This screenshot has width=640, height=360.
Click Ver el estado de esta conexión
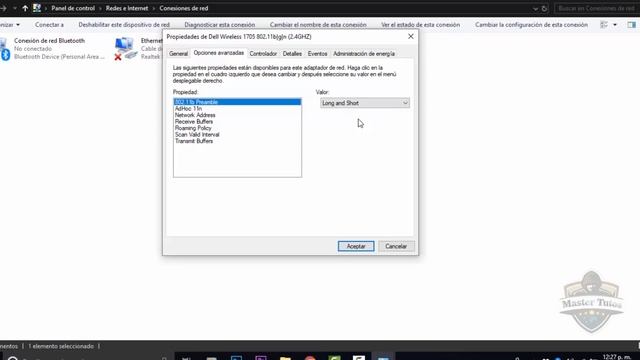tap(420, 25)
